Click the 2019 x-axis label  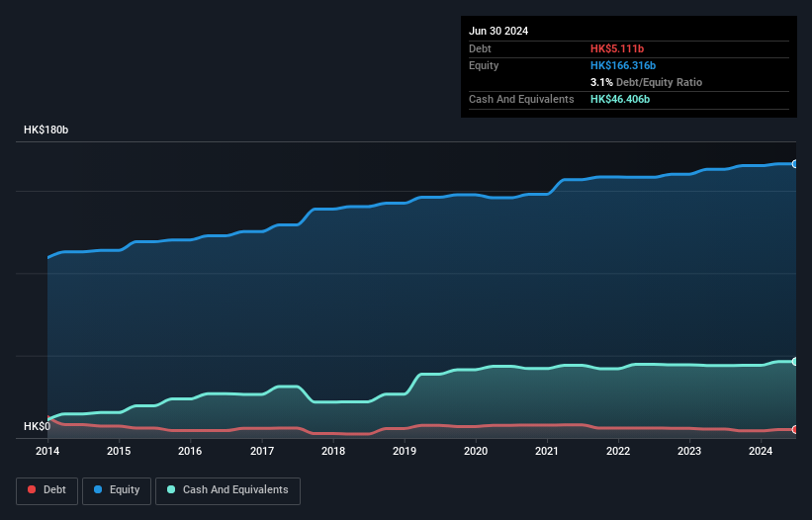[x=405, y=451]
